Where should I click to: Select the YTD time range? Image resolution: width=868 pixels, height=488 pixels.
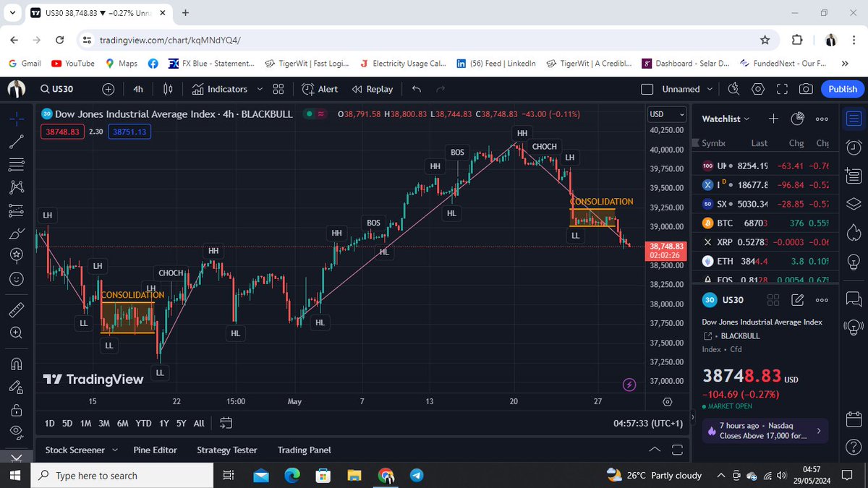click(143, 423)
